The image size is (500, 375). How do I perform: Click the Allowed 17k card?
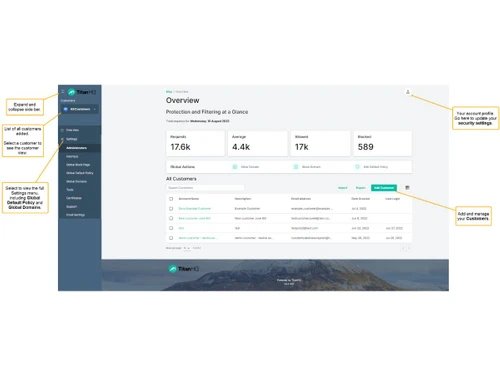(x=320, y=143)
